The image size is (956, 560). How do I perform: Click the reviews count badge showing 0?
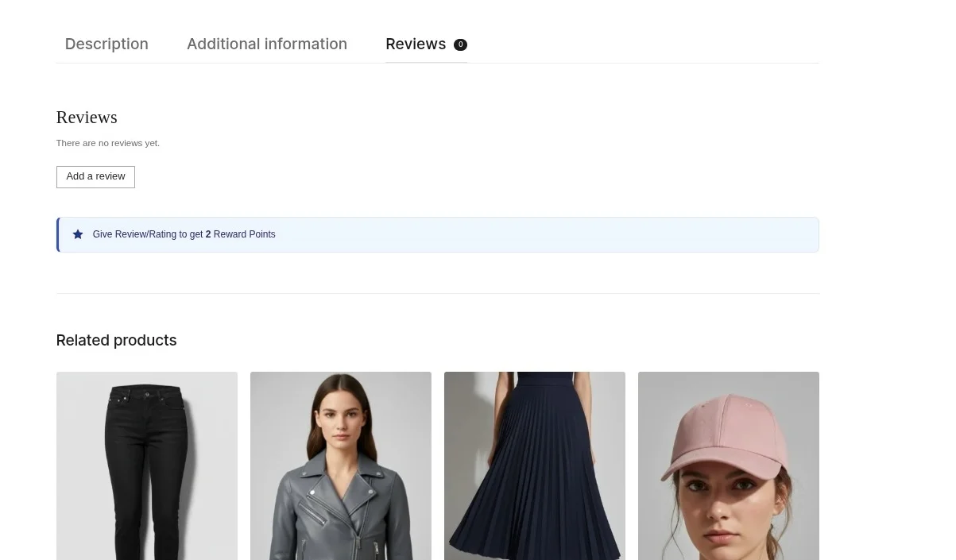[x=460, y=44]
